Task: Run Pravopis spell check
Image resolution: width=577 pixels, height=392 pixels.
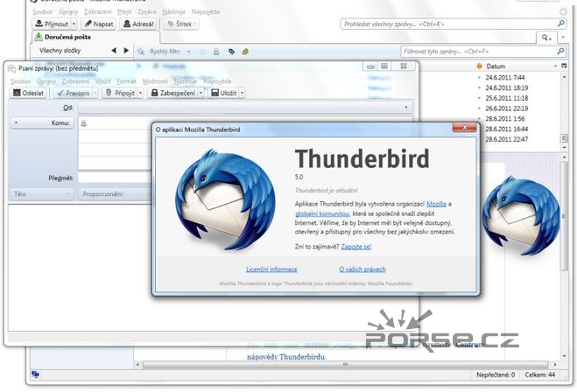Action: coord(74,93)
